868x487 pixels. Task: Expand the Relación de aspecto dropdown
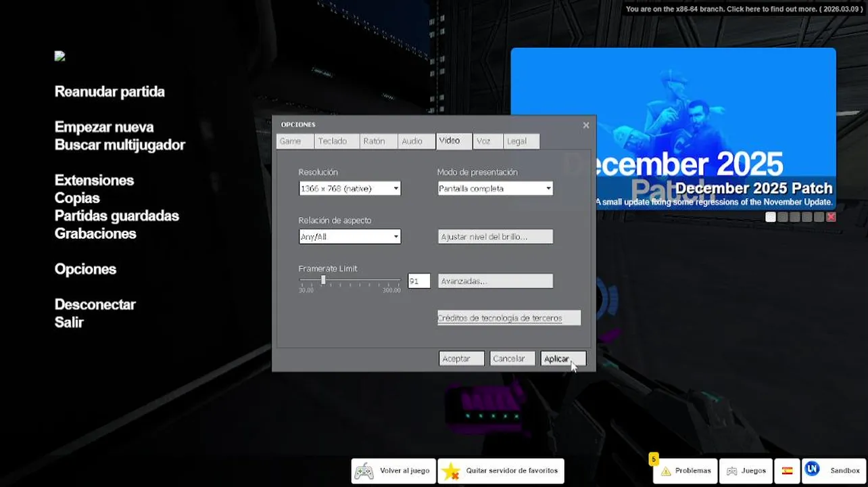tap(349, 237)
